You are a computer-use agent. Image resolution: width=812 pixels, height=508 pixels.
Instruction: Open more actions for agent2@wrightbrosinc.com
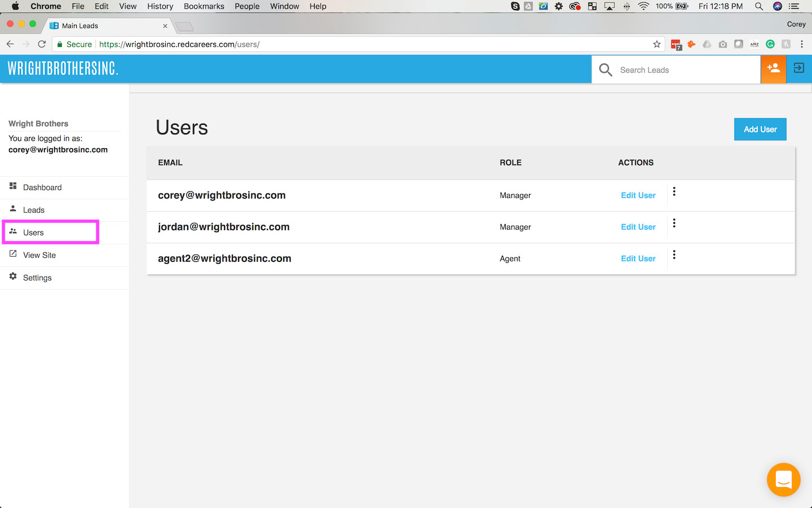point(674,255)
